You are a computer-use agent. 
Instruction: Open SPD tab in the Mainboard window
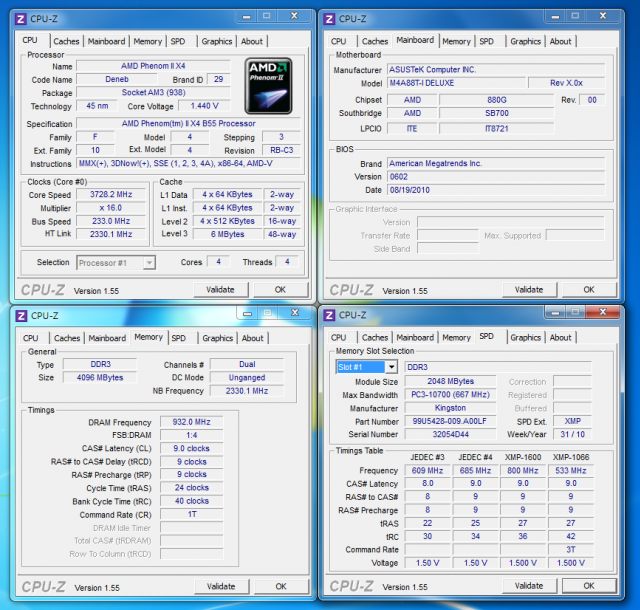pyautogui.click(x=487, y=41)
